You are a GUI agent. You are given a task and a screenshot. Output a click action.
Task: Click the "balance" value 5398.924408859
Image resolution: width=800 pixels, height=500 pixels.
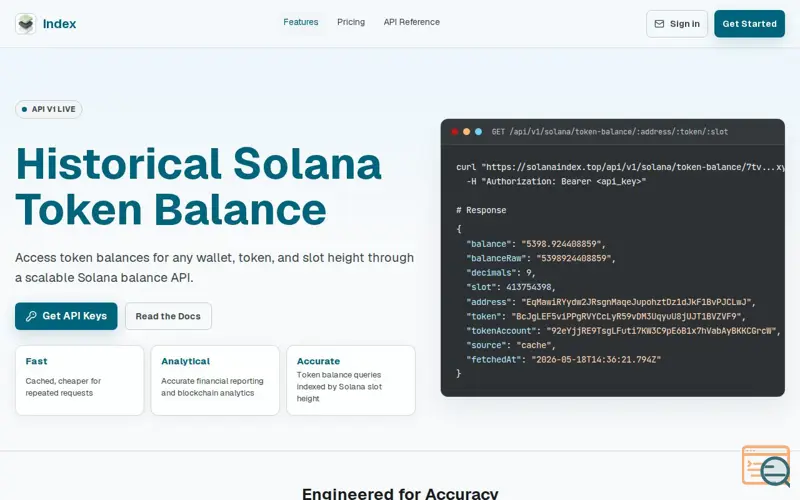[x=563, y=244]
